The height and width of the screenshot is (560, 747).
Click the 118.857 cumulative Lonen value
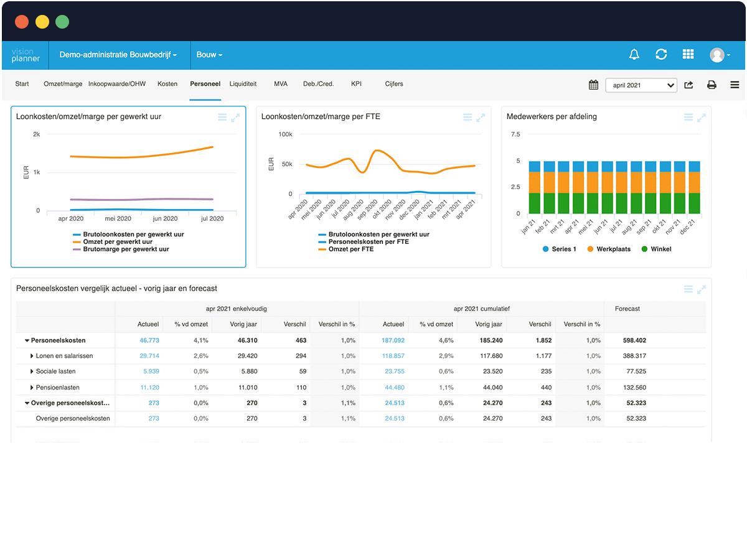point(393,356)
